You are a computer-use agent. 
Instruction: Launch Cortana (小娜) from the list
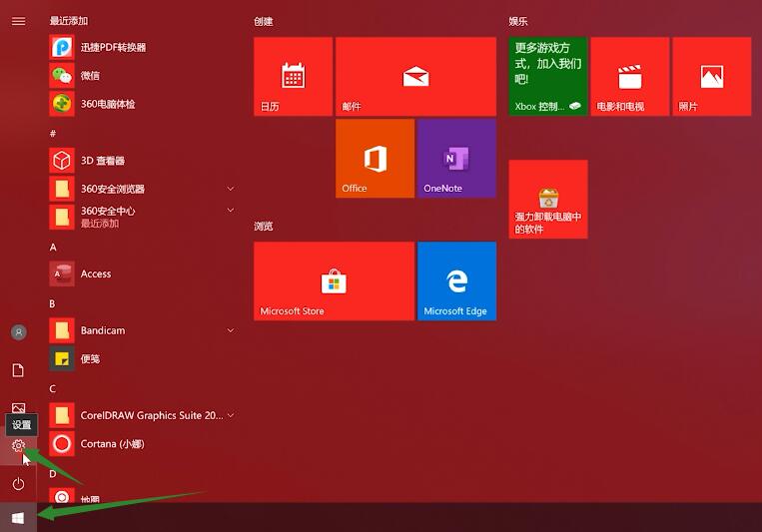click(112, 443)
